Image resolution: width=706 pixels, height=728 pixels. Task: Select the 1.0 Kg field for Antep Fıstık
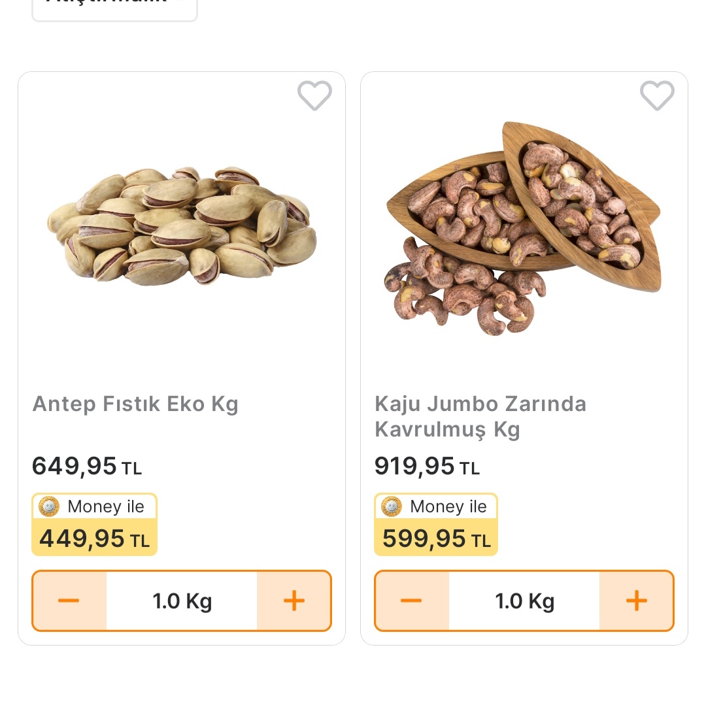182,601
